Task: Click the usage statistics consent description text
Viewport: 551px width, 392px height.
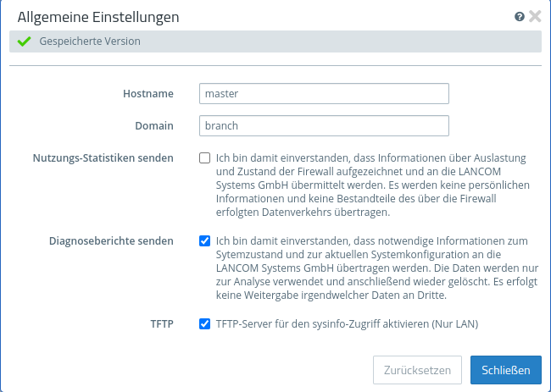Action: pyautogui.click(x=373, y=185)
